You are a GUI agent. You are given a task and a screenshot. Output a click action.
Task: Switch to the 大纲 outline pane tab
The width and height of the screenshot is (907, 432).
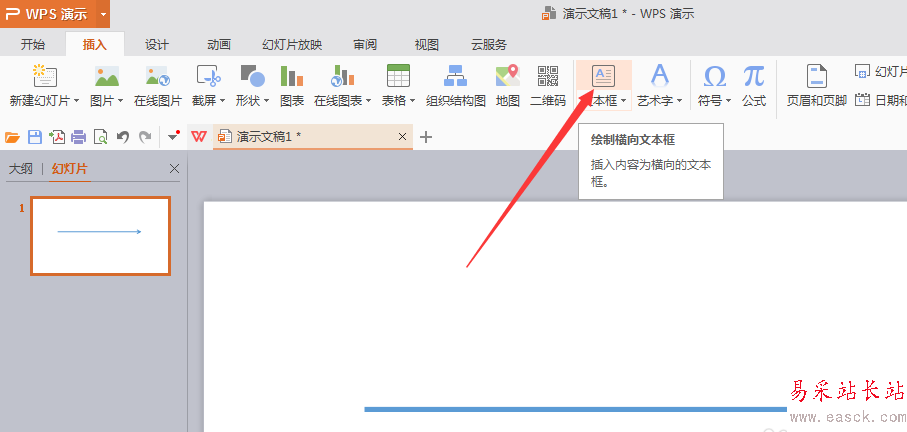coord(21,169)
